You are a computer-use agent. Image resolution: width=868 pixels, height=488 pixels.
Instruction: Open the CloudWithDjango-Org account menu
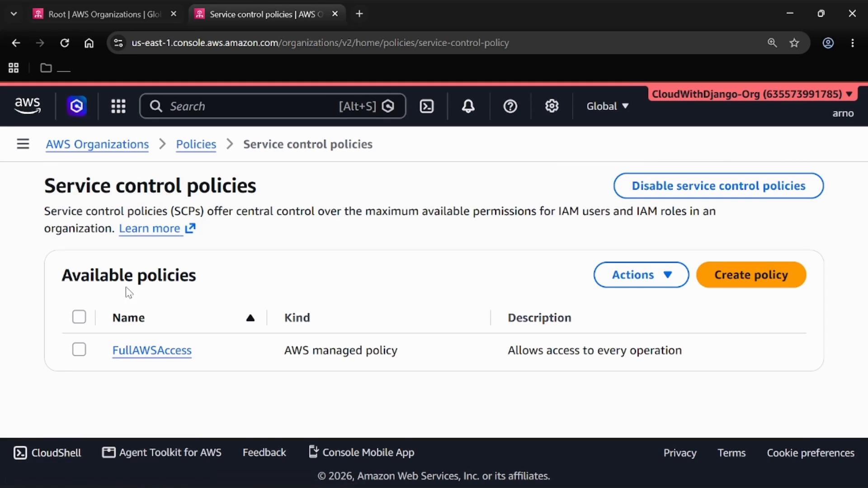tap(752, 94)
